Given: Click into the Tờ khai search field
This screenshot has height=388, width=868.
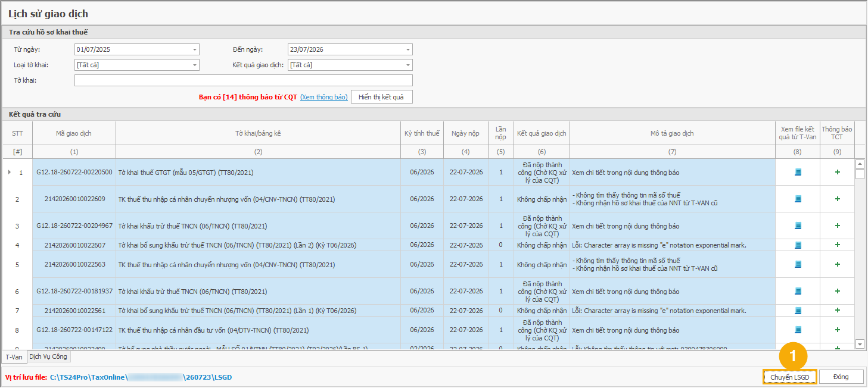Looking at the screenshot, I should point(243,80).
